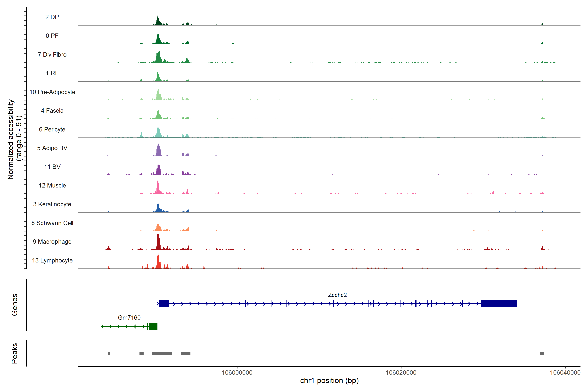Click the 106020000 axis tick label
Screen dimensions: 588x392
(x=401, y=373)
